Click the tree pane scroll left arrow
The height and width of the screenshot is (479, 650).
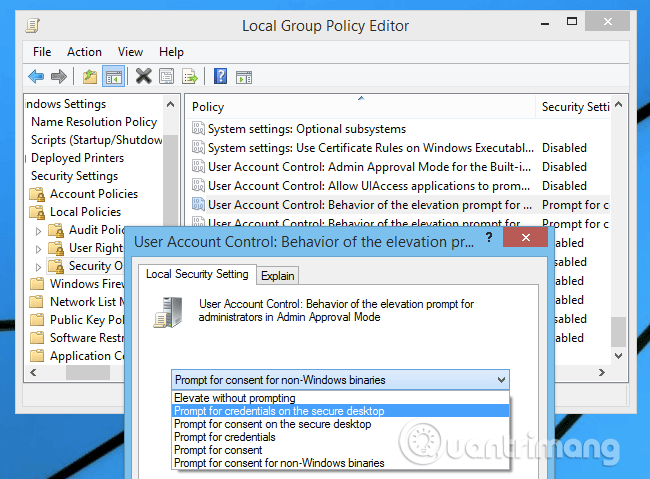pos(33,372)
